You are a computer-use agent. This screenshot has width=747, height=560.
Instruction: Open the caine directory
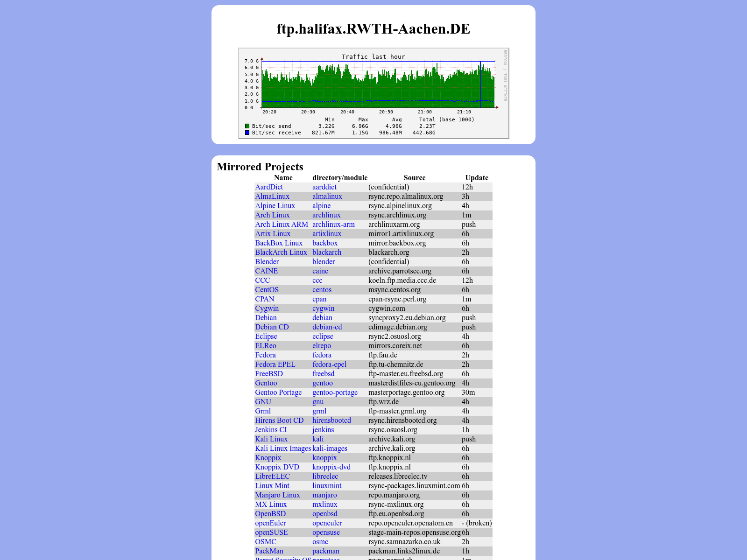320,271
